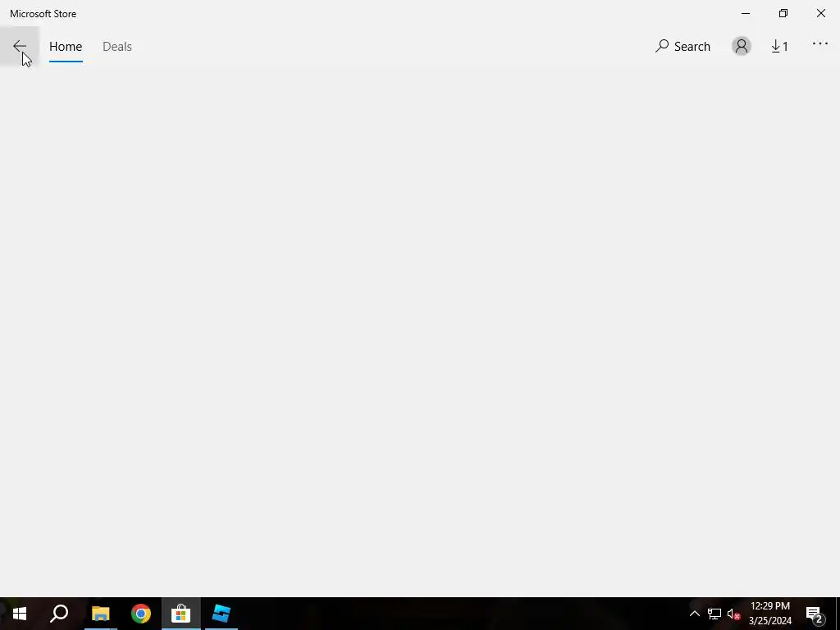
Task: Open Search in Microsoft Store
Action: point(682,46)
